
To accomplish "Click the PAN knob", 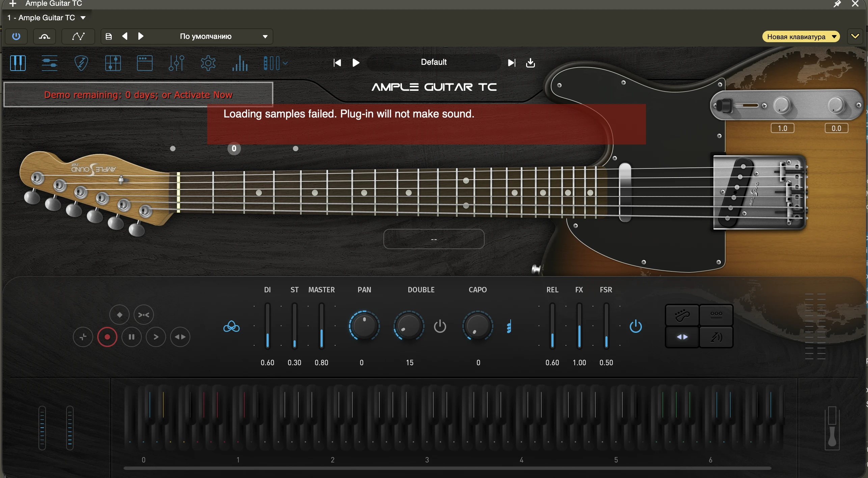I will pos(364,326).
